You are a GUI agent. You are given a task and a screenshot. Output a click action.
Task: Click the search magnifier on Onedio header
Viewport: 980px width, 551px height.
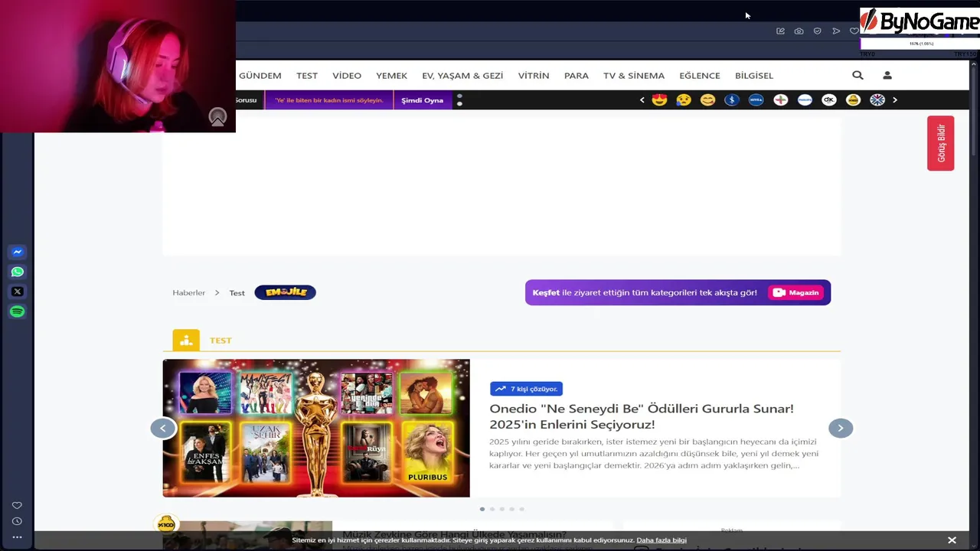pos(857,75)
